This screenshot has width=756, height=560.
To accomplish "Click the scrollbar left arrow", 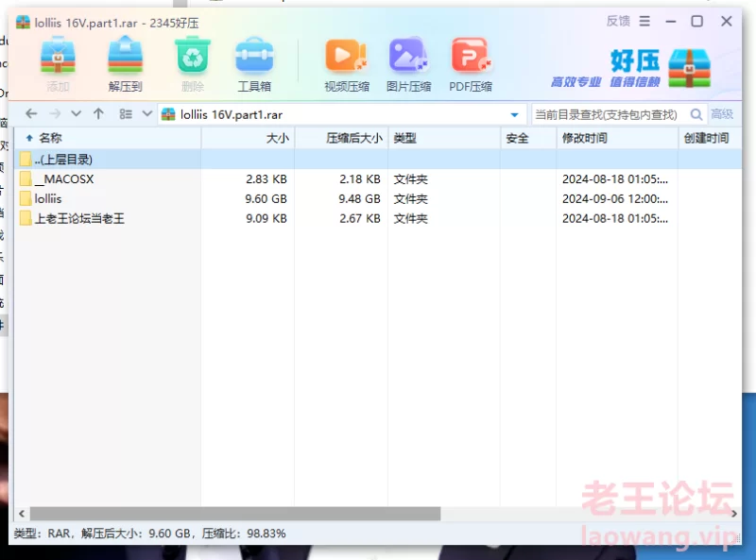I will pyautogui.click(x=22, y=514).
